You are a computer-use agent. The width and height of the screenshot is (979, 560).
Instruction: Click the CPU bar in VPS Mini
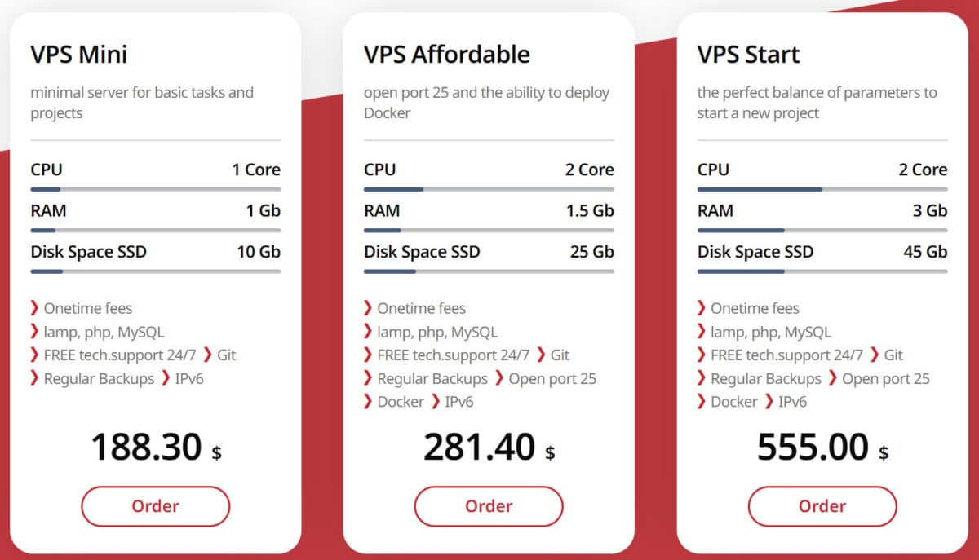click(x=155, y=189)
